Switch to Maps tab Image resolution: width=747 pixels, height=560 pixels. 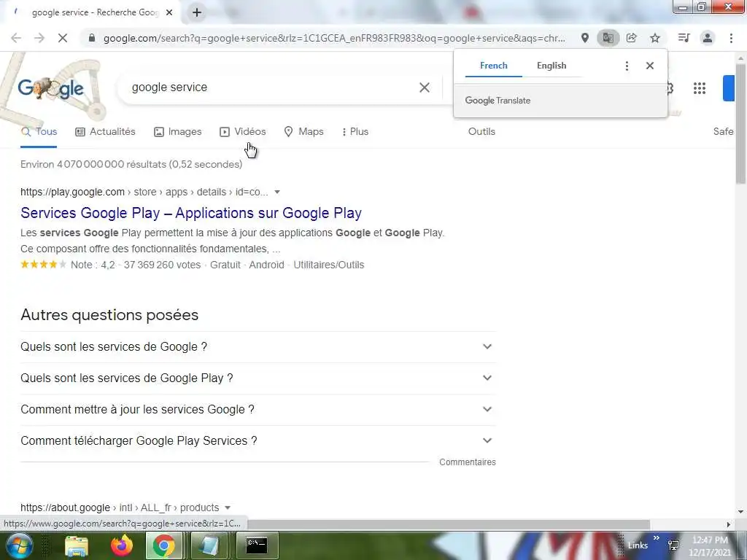click(x=303, y=132)
